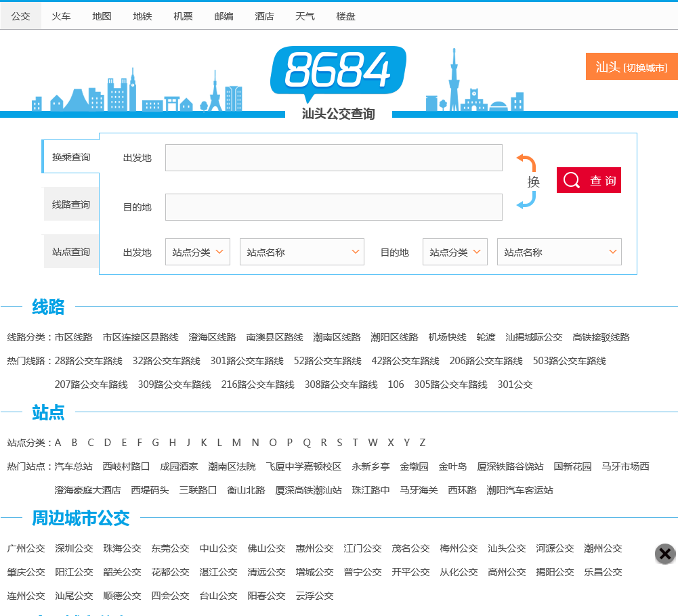This screenshot has width=678, height=616.
Task: Open the 邮编 top tab
Action: click(x=224, y=16)
